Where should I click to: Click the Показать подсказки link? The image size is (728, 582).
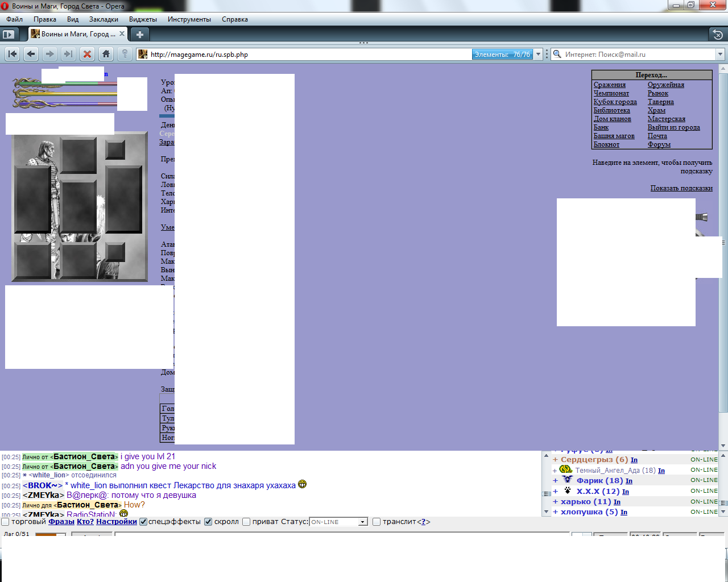click(681, 188)
